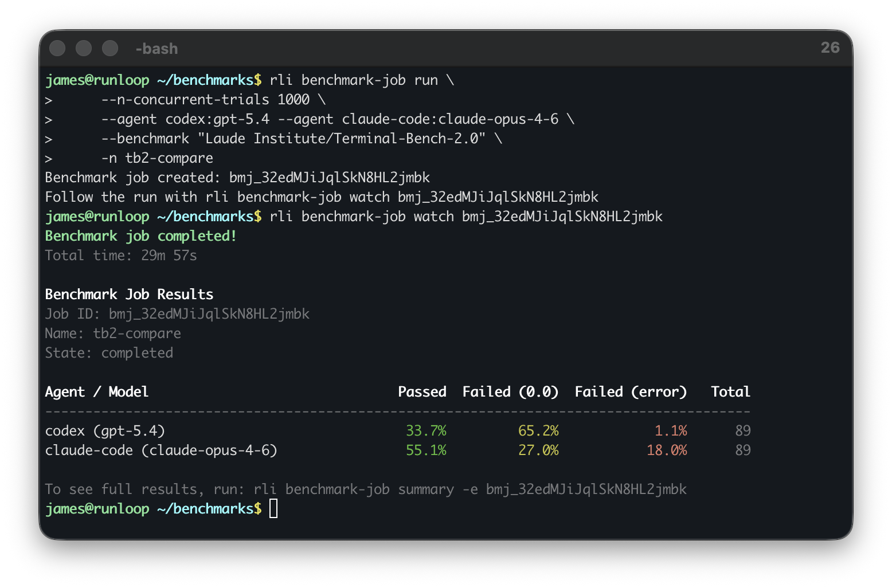Screen dimensions: 892x588
Task: Click the 'Agent / Model' column header
Action: 97,392
